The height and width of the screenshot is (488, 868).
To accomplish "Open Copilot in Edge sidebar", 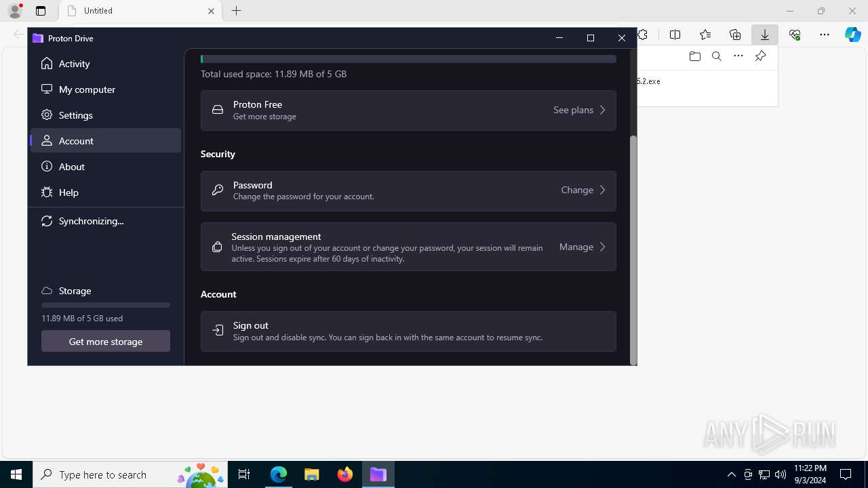I will click(x=853, y=35).
